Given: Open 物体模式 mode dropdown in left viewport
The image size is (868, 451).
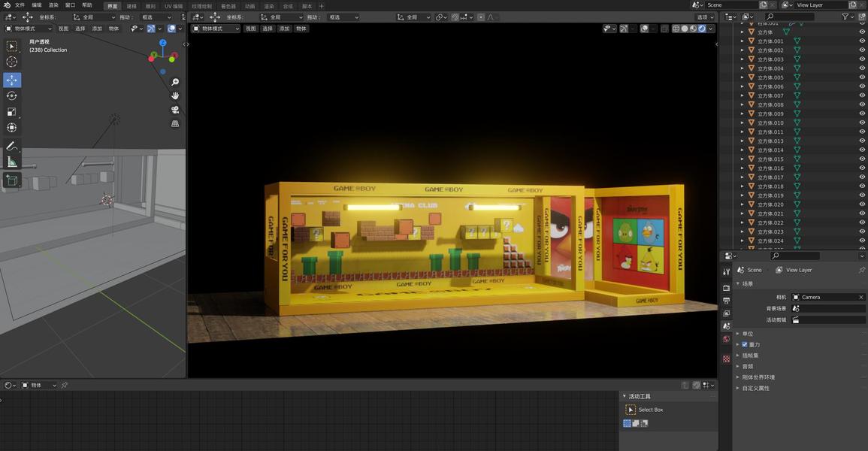Looking at the screenshot, I should click(x=29, y=29).
